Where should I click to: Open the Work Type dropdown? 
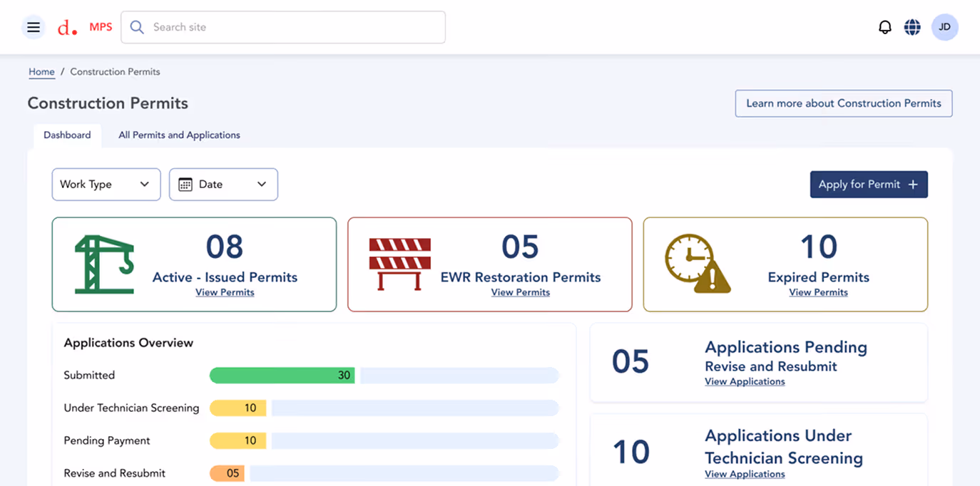click(106, 184)
